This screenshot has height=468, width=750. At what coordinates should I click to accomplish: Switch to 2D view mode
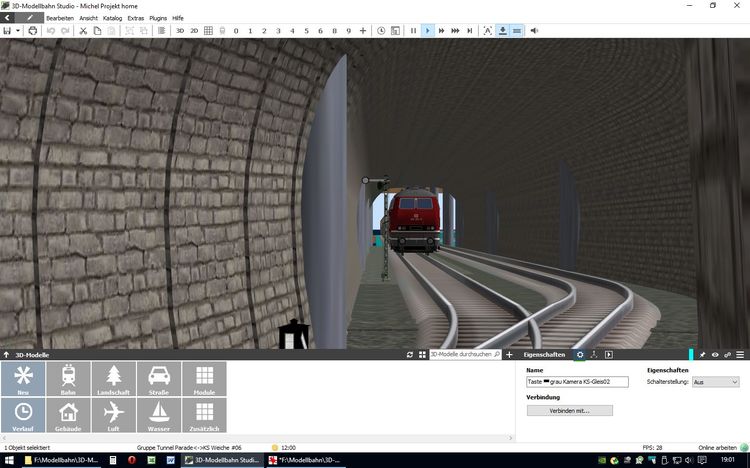(x=194, y=31)
